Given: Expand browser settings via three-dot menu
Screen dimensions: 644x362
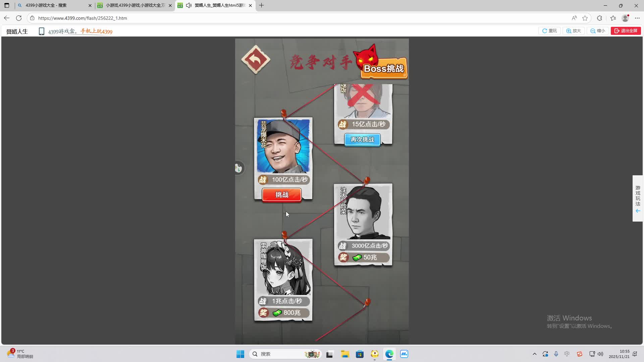Looking at the screenshot, I should click(637, 18).
